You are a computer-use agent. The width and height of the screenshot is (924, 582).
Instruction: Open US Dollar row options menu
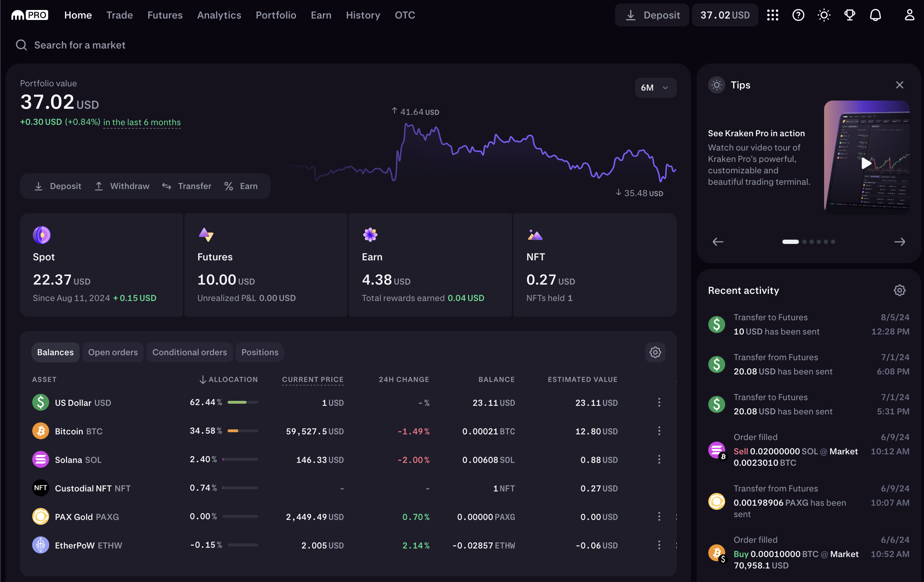659,403
